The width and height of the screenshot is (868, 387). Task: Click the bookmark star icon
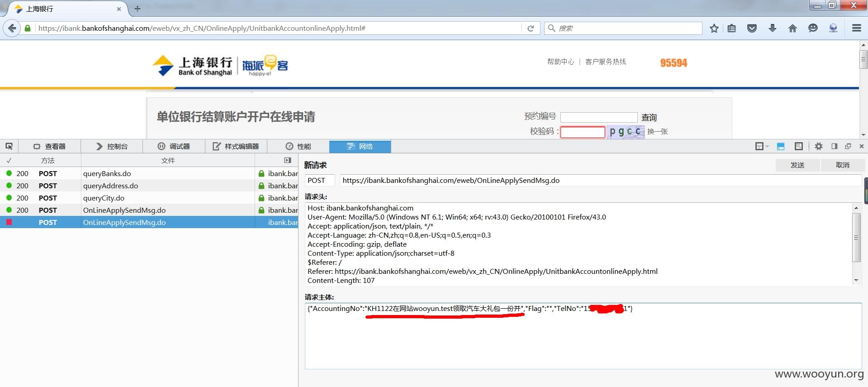click(714, 28)
